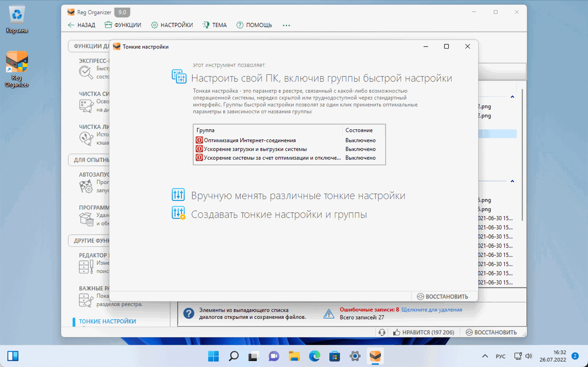Screen dimensions: 588x367
Task: Minimize the Тонкие настройки dialog
Action: click(x=426, y=46)
